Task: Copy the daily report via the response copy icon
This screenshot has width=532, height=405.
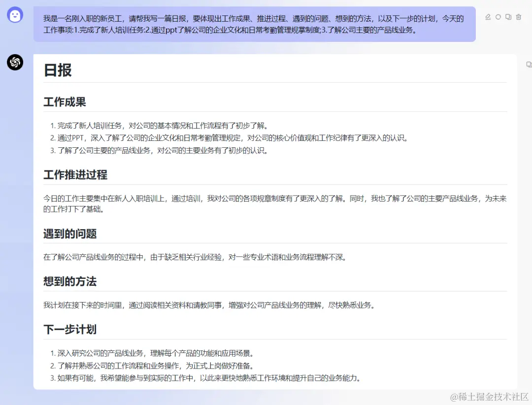Action: pos(529,64)
